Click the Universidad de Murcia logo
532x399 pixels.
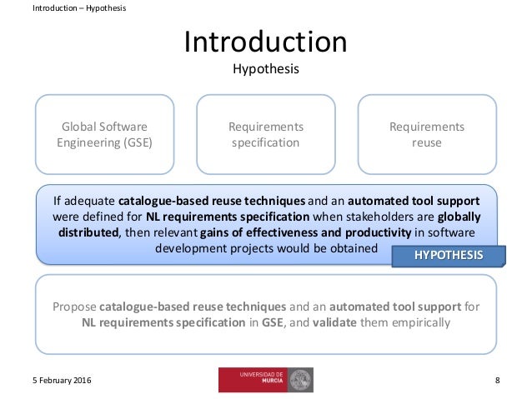pyautogui.click(x=266, y=380)
